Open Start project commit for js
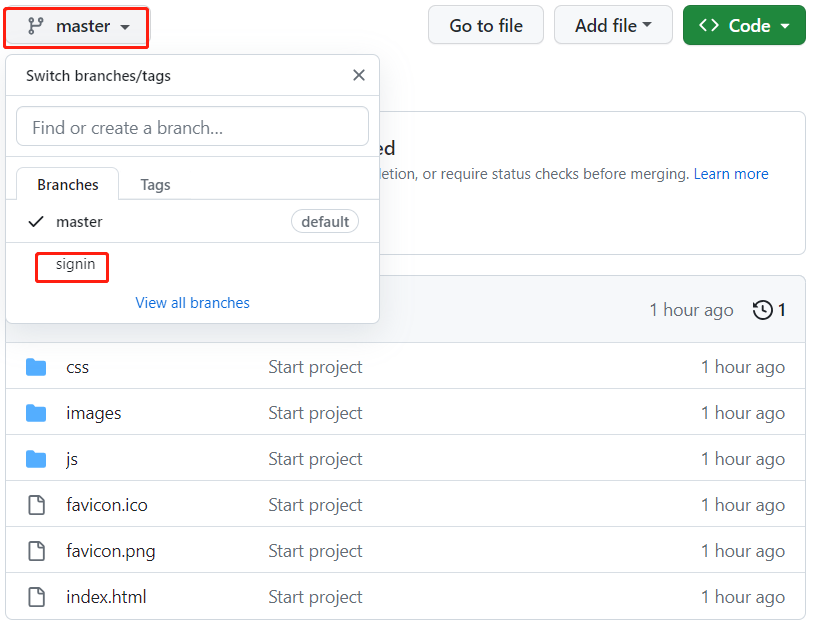 [x=315, y=459]
